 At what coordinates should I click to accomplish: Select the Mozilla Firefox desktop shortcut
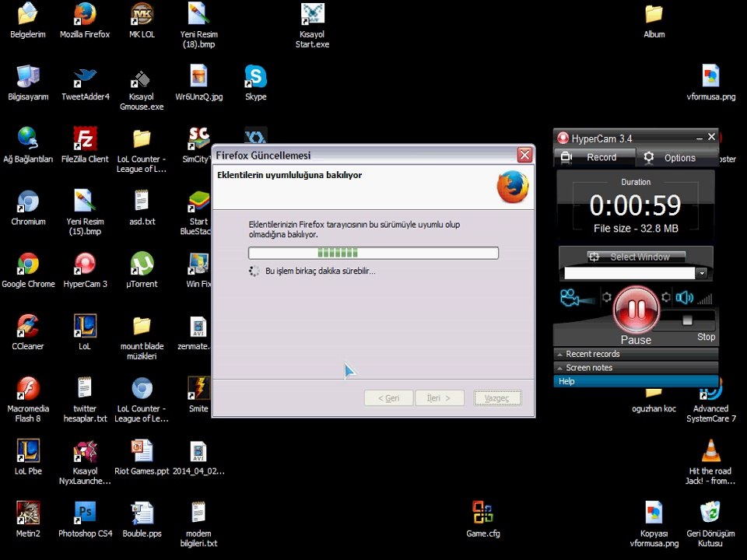(85, 13)
